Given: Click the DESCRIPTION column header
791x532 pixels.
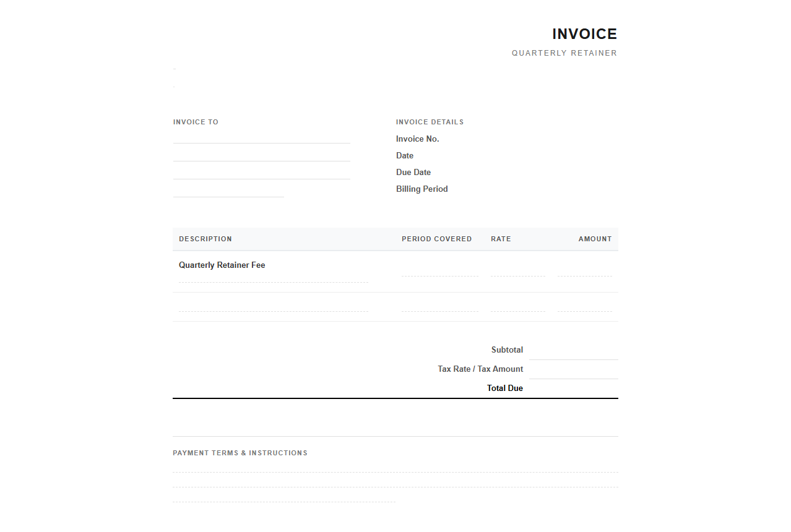Looking at the screenshot, I should [205, 239].
